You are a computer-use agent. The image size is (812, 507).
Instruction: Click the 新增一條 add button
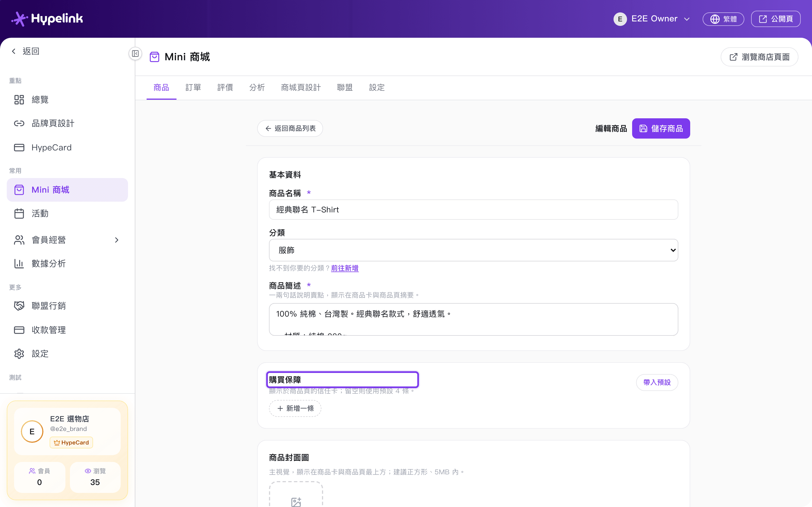[x=295, y=408]
